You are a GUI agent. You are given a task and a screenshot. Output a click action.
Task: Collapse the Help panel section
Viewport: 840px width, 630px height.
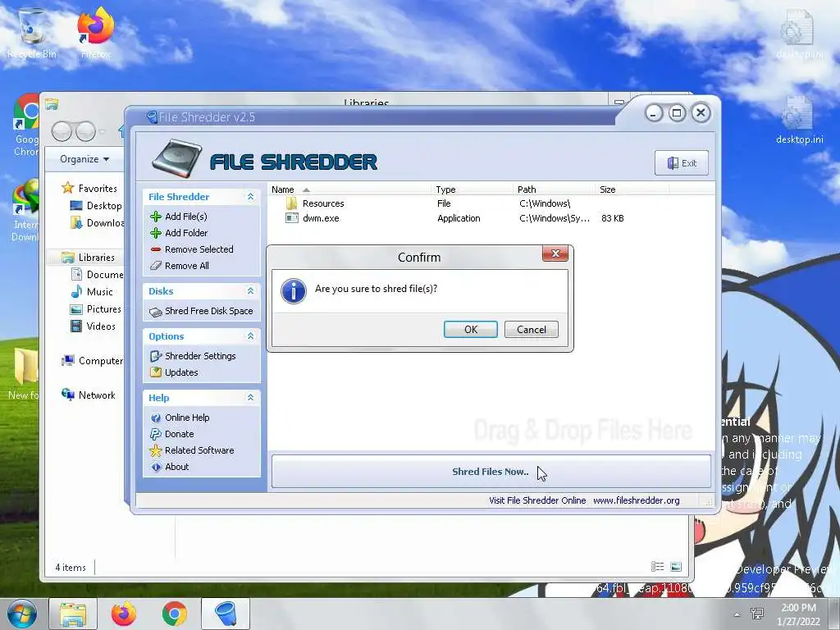250,398
